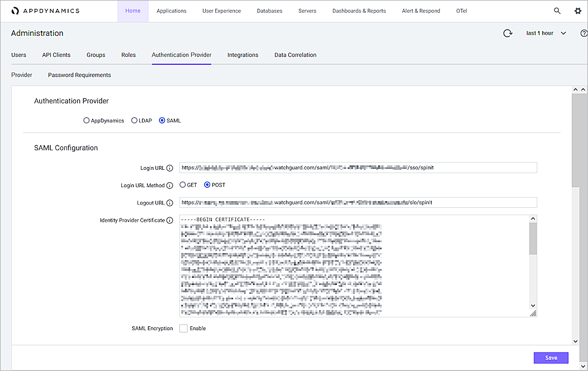
Task: Click the AppDynamics logo
Action: pos(45,10)
